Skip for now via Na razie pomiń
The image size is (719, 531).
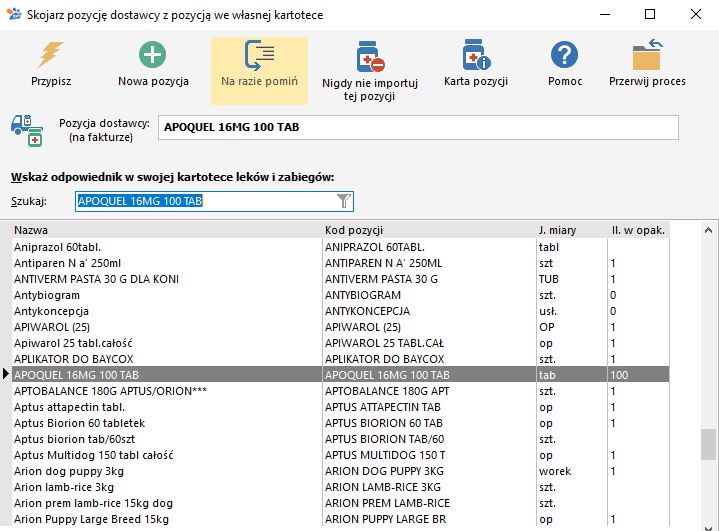[259, 71]
